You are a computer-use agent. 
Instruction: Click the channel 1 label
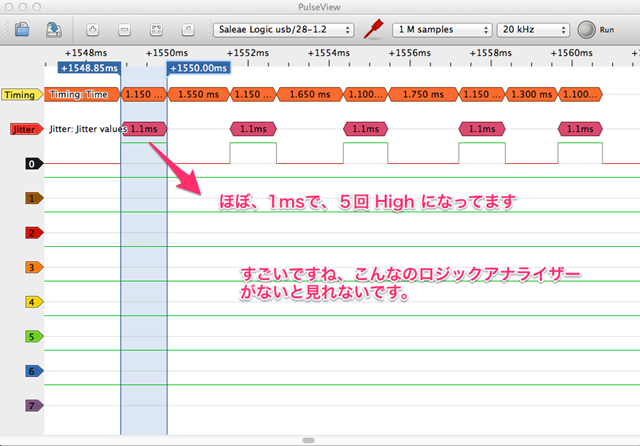[32, 198]
